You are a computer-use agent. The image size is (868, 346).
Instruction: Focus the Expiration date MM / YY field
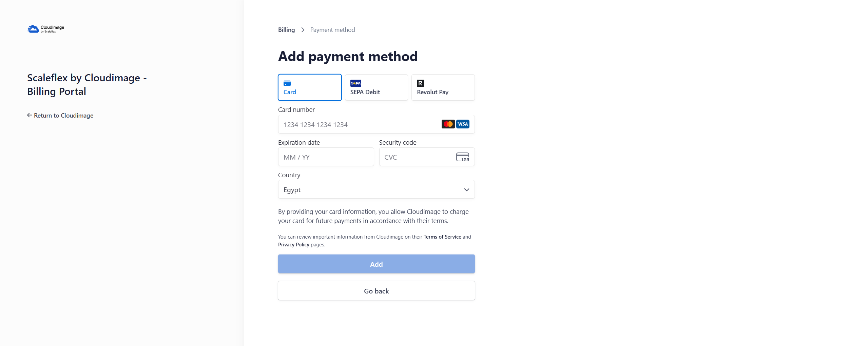tap(326, 157)
